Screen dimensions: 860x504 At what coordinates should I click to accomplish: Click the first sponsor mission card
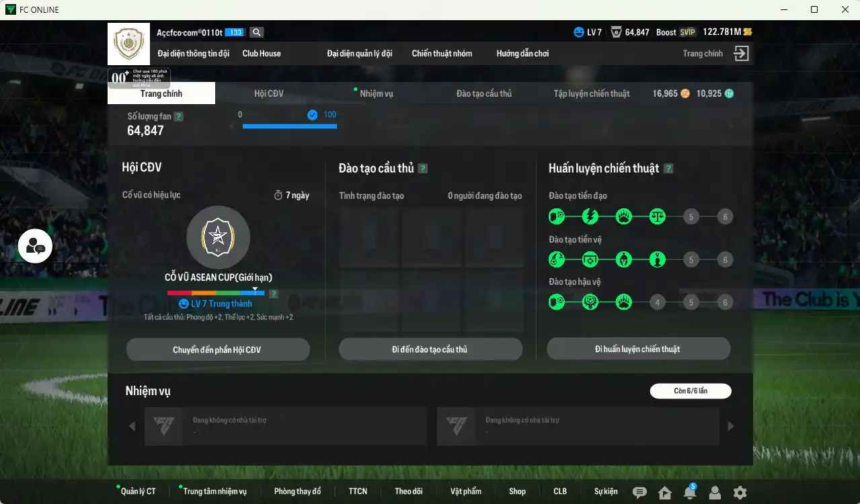click(286, 426)
